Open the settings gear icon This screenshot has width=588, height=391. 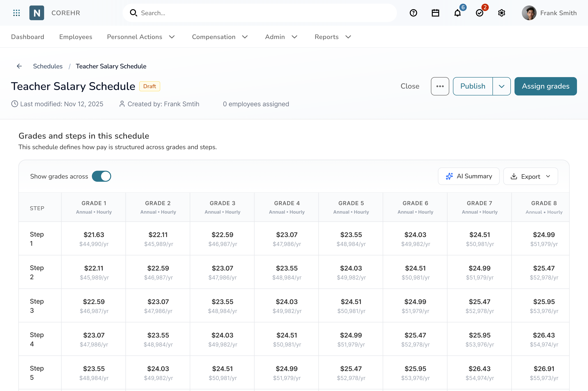coord(501,13)
